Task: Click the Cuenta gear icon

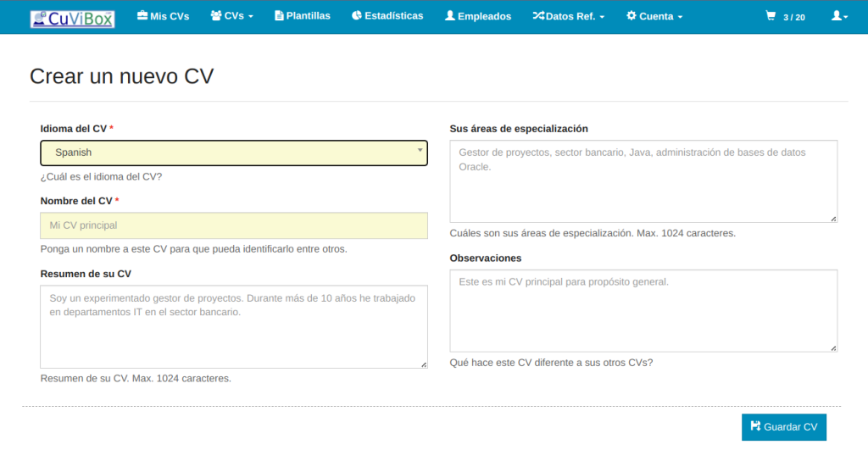Action: click(x=631, y=16)
